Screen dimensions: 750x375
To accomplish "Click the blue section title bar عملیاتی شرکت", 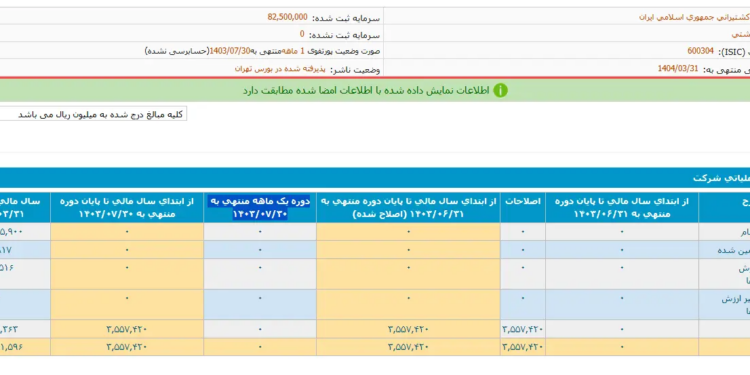I will click(375, 178).
